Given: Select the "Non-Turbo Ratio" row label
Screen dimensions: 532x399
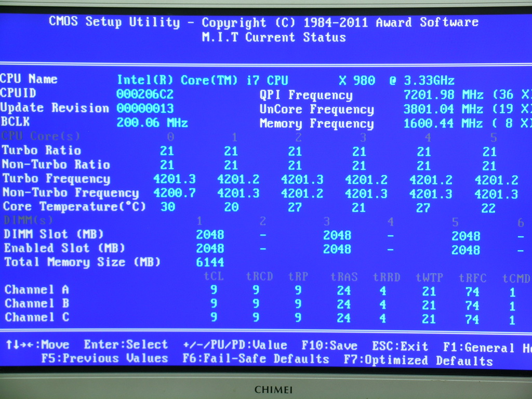Looking at the screenshot, I should (x=56, y=165).
